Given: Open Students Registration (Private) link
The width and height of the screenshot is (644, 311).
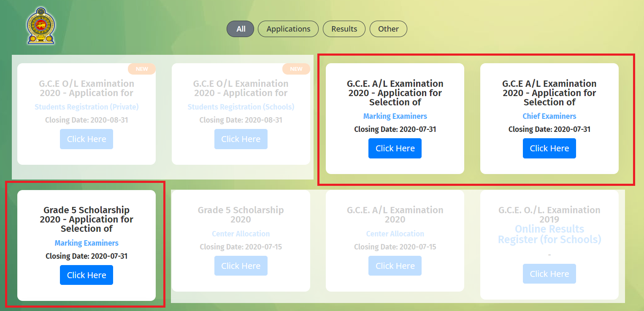Looking at the screenshot, I should [86, 107].
